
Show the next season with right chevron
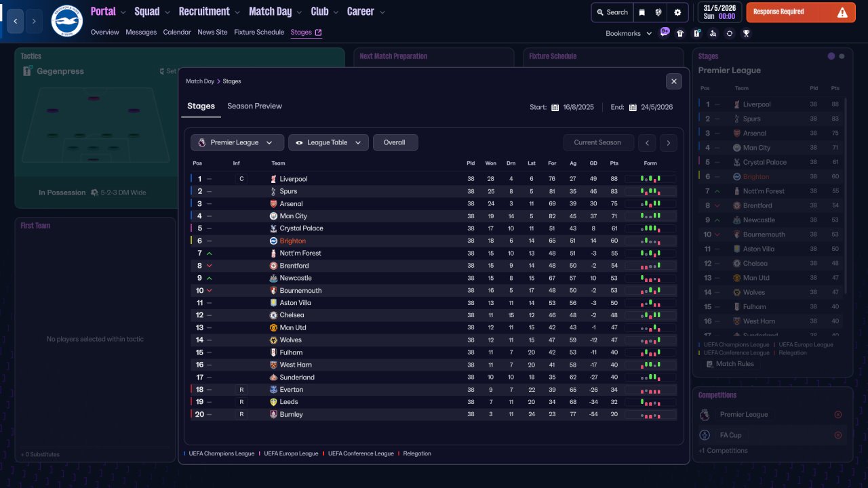click(x=668, y=142)
